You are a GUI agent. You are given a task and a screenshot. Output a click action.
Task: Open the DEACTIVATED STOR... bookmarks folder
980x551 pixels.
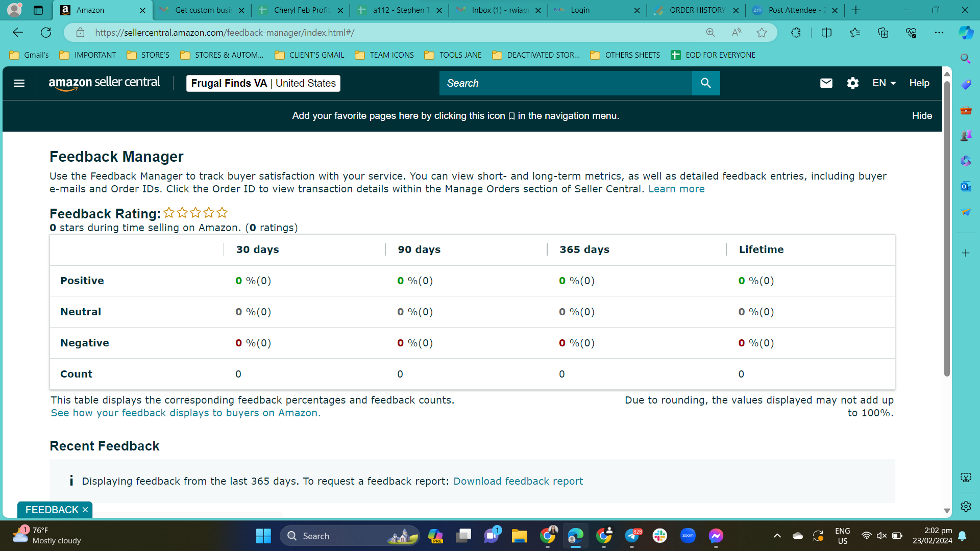point(536,55)
